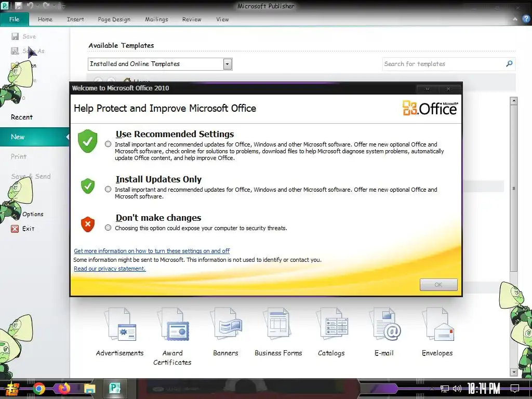This screenshot has width=532, height=399.
Task: Expand the Installed and Online Templates dropdown
Action: (x=228, y=64)
